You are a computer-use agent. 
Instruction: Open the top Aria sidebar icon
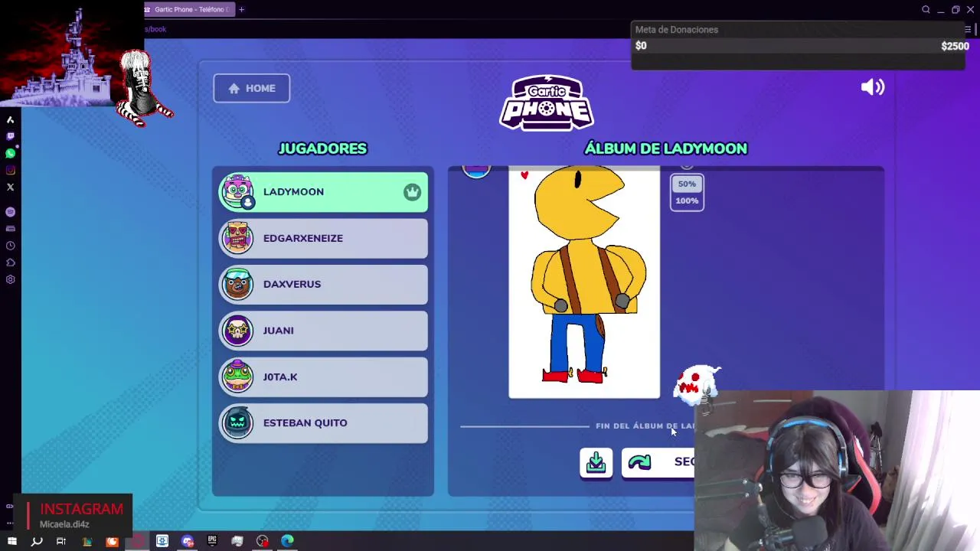click(10, 119)
